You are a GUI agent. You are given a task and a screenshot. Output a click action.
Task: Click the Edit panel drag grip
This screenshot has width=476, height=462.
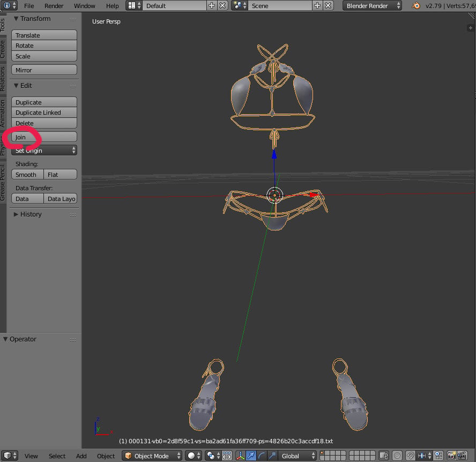(73, 86)
